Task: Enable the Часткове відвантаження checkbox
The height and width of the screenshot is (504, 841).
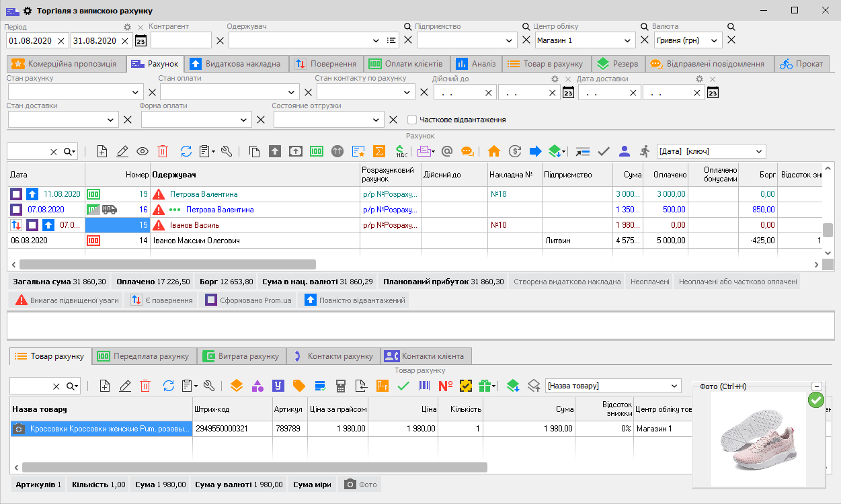Action: pos(412,120)
